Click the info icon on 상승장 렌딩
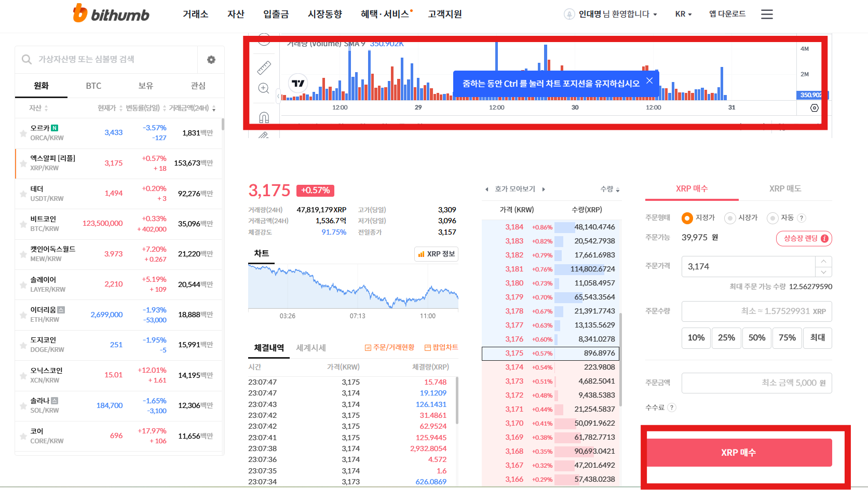 (x=824, y=239)
